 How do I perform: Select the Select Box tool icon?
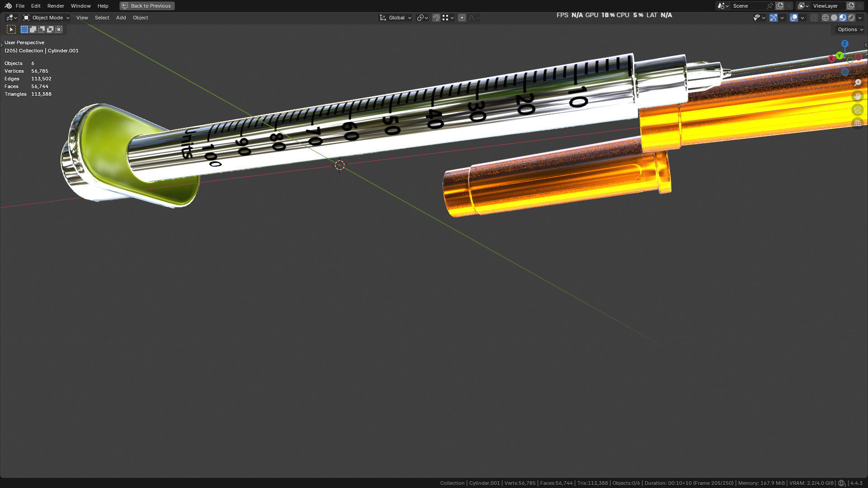click(11, 29)
